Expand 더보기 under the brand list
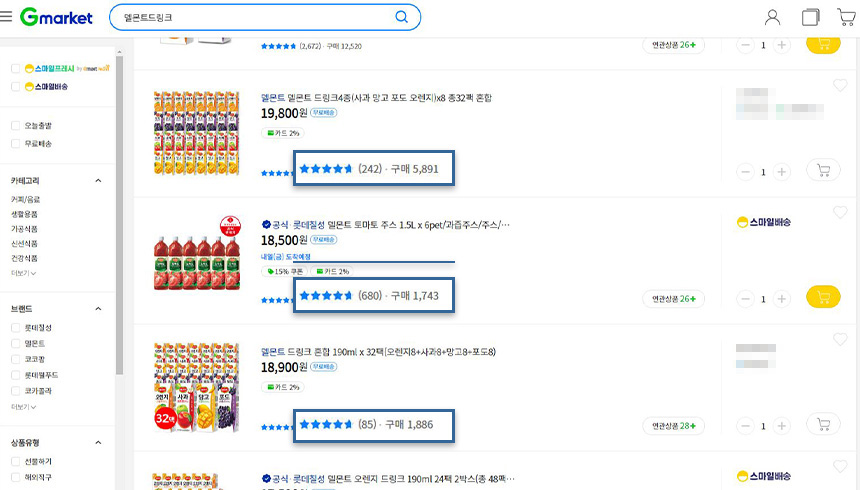The width and height of the screenshot is (860, 490). click(23, 407)
